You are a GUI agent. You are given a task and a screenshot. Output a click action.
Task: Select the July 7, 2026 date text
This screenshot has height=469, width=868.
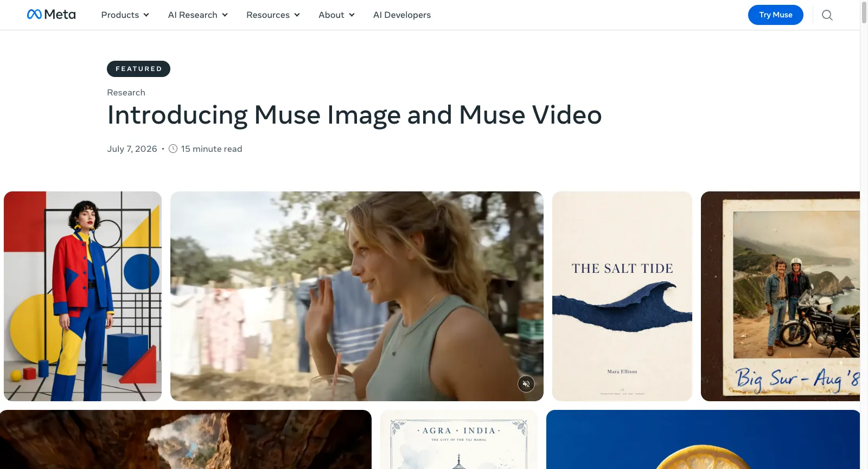pos(132,149)
